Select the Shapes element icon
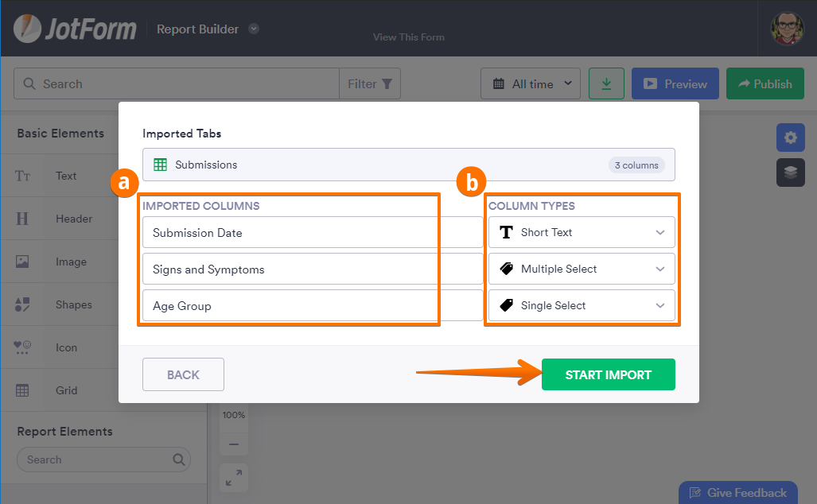This screenshot has height=504, width=817. tap(22, 304)
